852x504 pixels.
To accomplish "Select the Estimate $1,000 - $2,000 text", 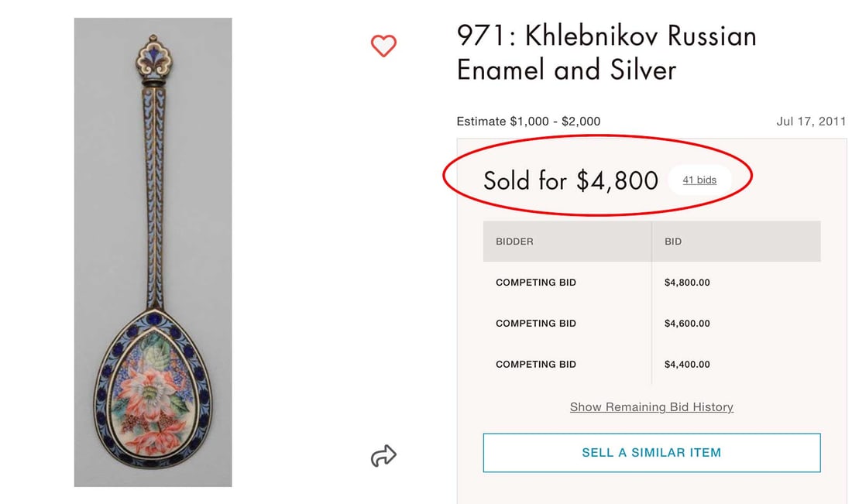I will (x=528, y=122).
